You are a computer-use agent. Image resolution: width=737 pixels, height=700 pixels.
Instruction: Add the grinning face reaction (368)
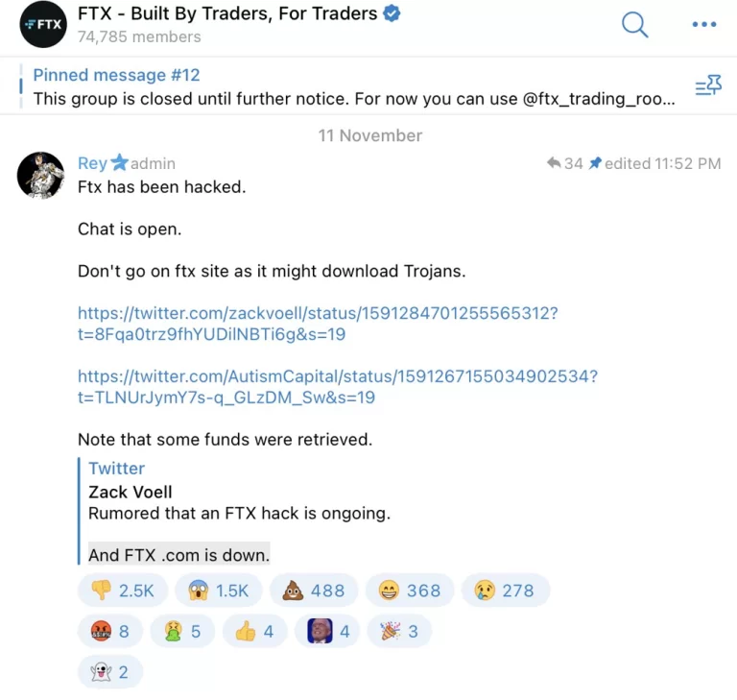point(409,591)
